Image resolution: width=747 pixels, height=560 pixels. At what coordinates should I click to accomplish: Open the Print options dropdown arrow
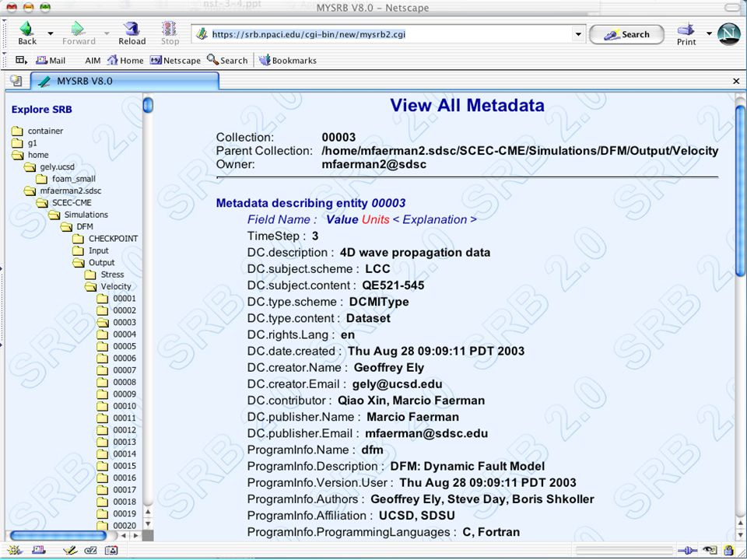click(x=709, y=33)
